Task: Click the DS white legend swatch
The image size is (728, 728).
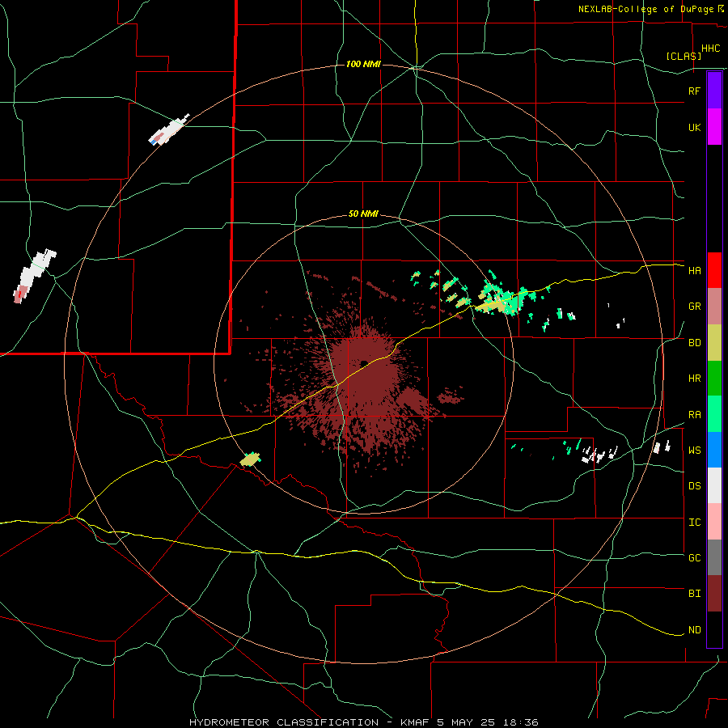Action: (x=714, y=485)
